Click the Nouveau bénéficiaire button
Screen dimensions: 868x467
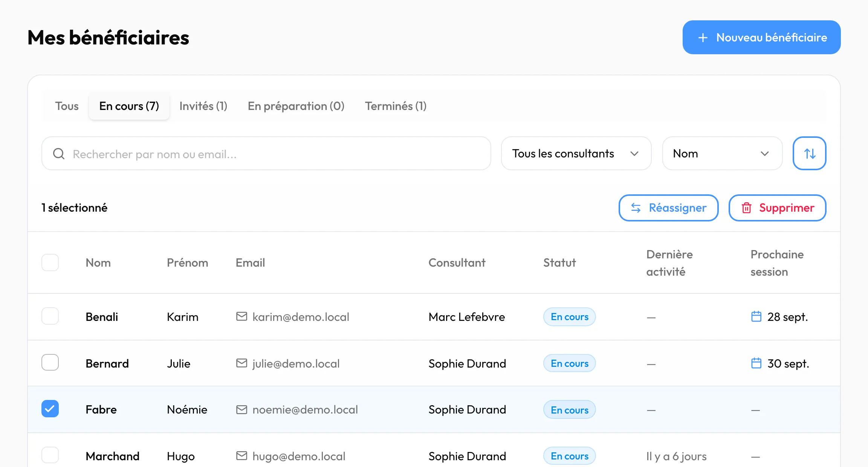[761, 37]
